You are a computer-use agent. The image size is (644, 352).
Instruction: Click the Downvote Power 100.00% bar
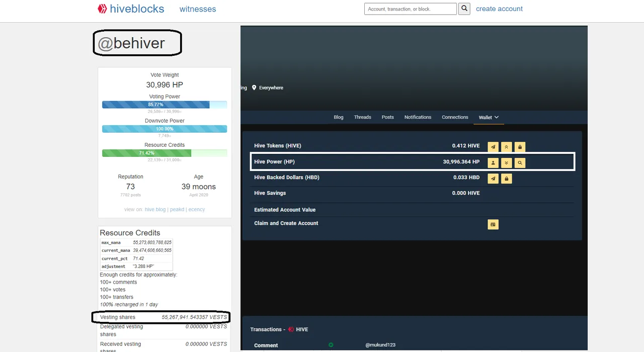pos(165,129)
